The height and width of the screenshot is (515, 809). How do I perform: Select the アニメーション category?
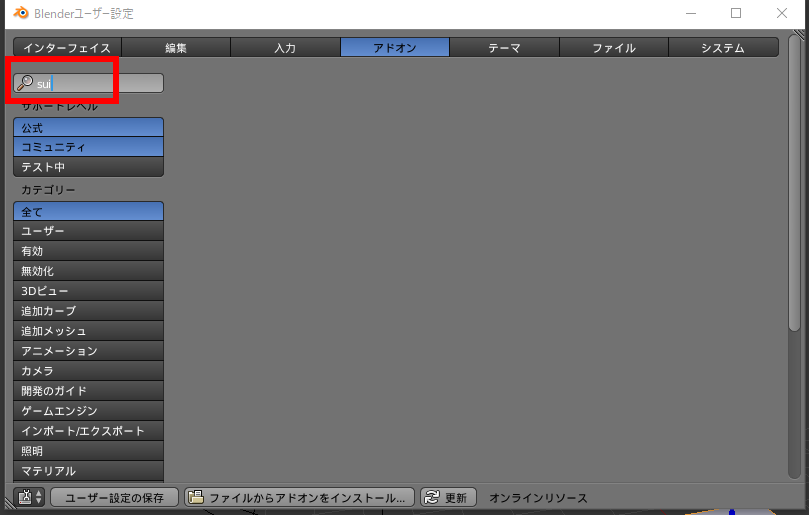pos(89,351)
